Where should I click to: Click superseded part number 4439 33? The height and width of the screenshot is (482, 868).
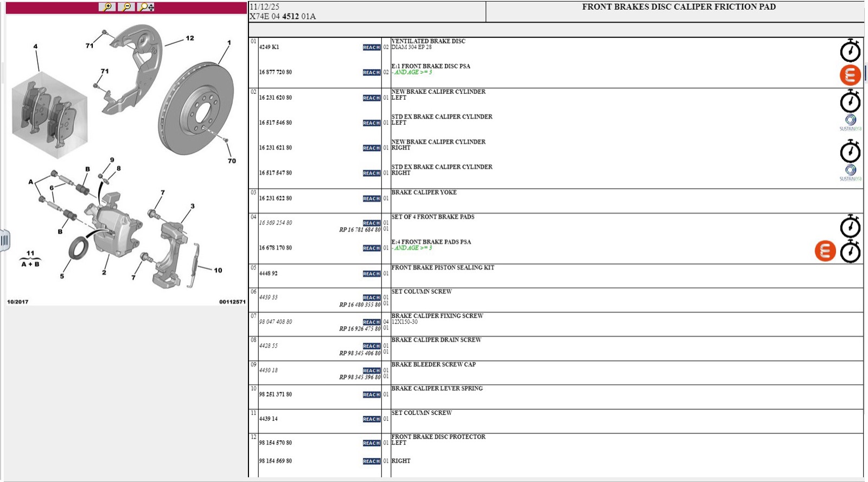click(x=269, y=297)
